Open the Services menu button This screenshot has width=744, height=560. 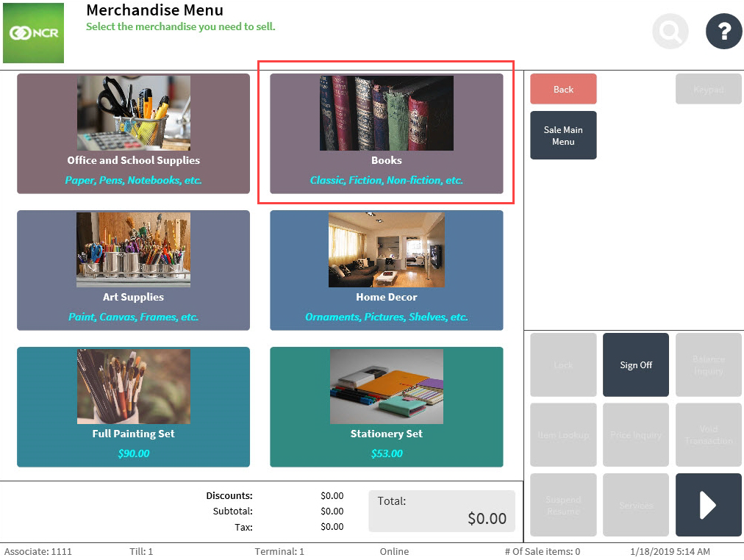[x=636, y=505]
